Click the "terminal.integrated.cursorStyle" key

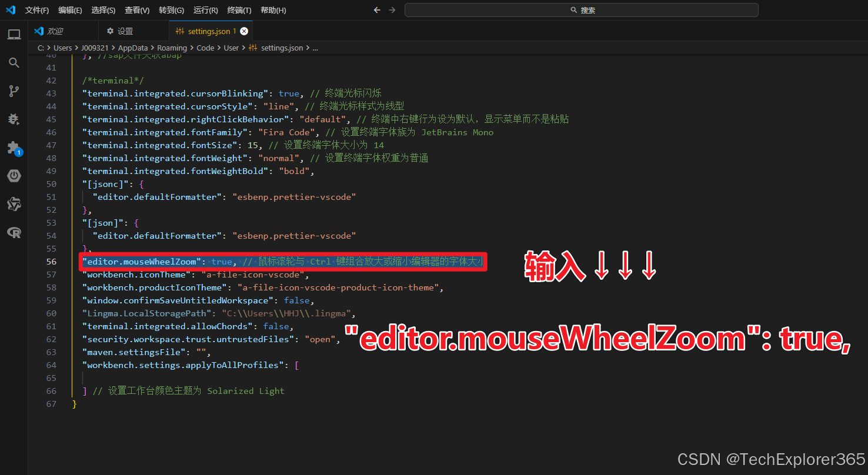point(168,106)
